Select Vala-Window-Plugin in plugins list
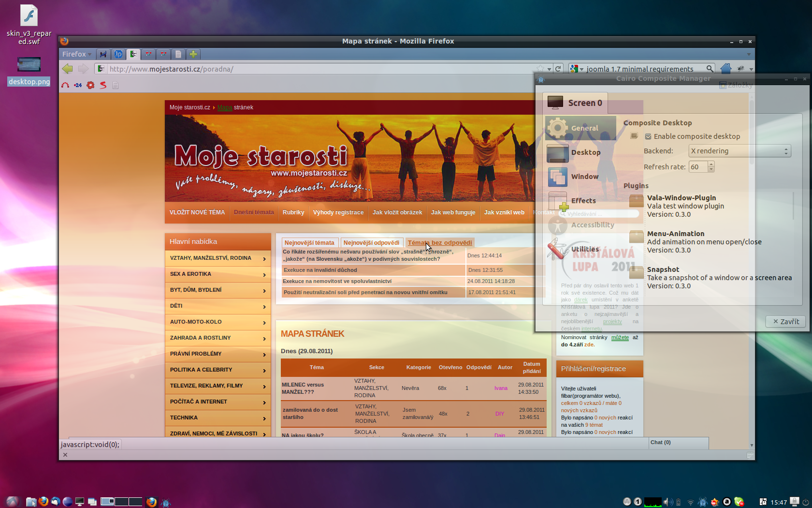 (x=710, y=206)
